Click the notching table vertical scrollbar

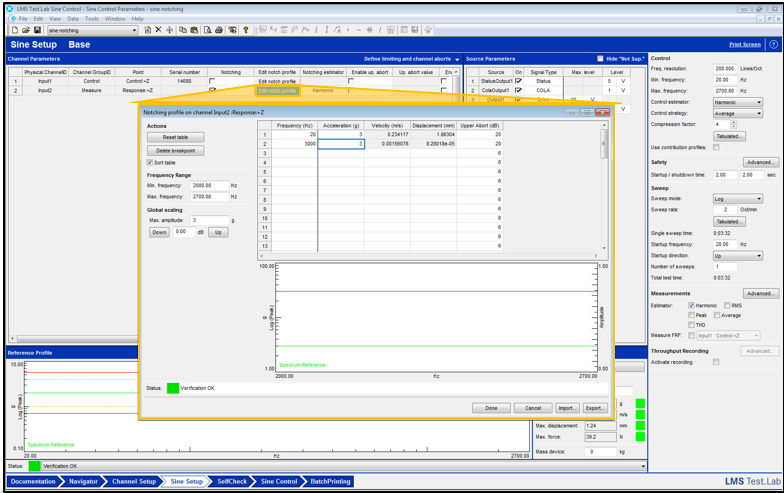604,186
